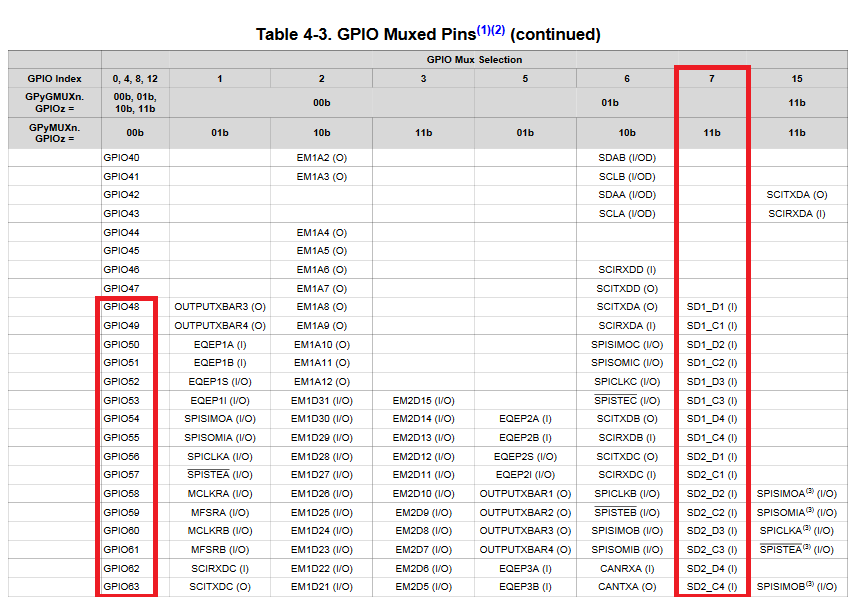Screen dimensions: 851x597
Task: Click the EM2D15 (I/O) cell
Action: (423, 401)
